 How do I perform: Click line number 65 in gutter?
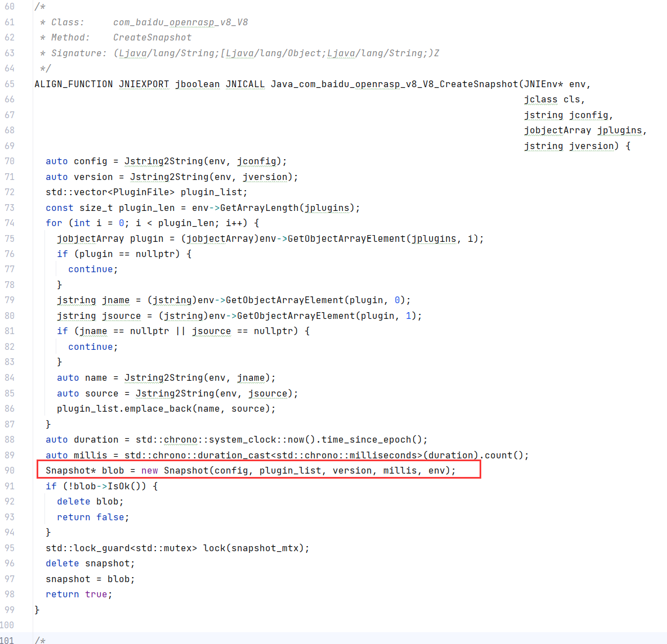(10, 84)
